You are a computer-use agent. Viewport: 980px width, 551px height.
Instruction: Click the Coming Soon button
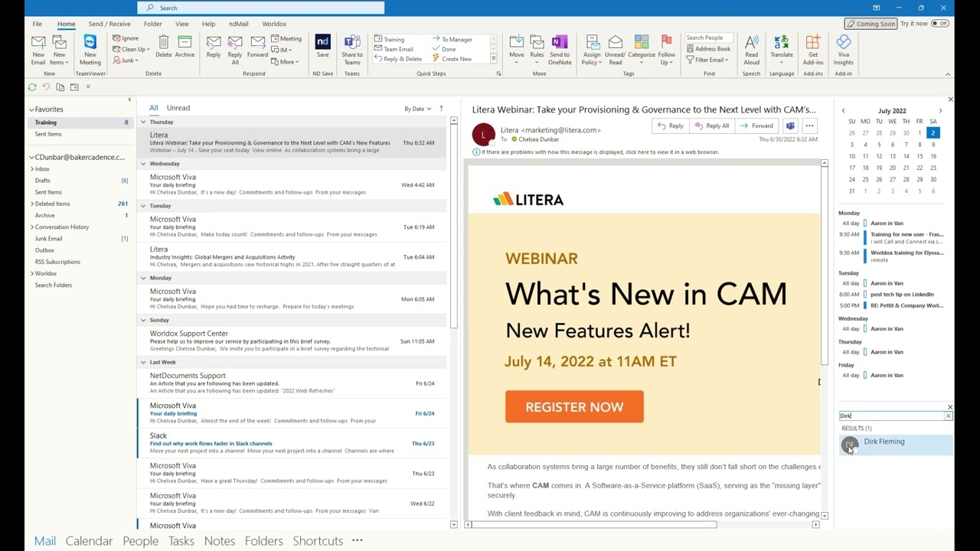(871, 24)
